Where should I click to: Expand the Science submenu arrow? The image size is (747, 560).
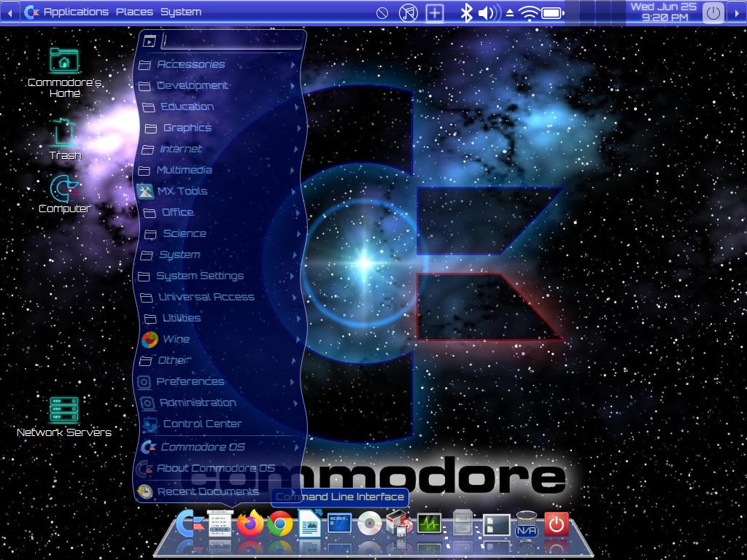[298, 233]
